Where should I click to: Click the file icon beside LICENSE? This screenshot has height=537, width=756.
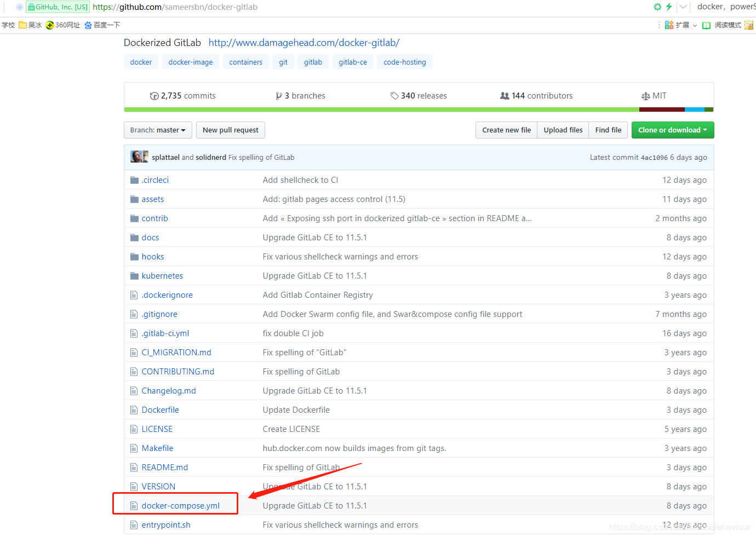pos(134,429)
